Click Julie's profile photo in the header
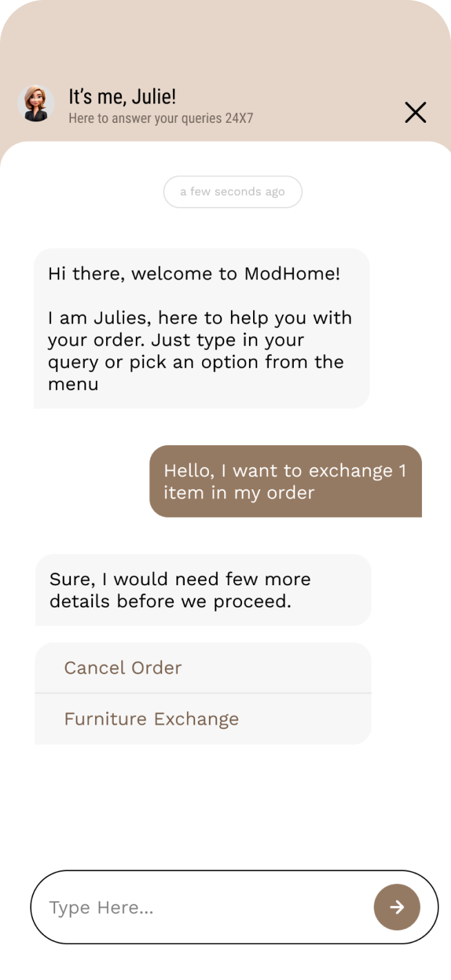Image resolution: width=451 pixels, height=980 pixels. click(x=35, y=104)
